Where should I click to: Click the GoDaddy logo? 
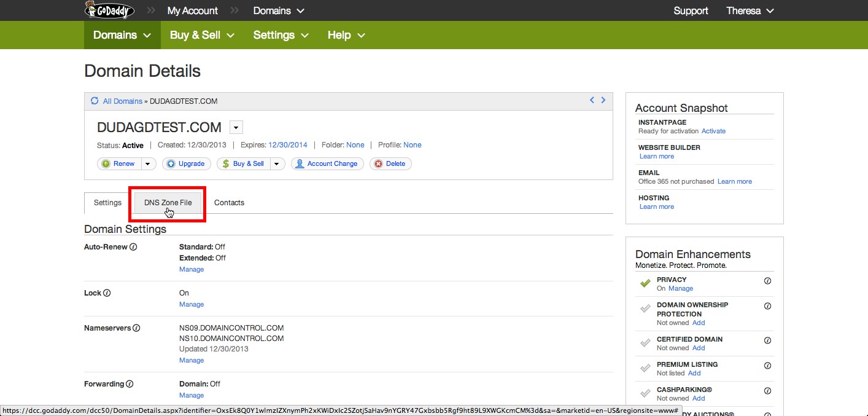coord(109,10)
